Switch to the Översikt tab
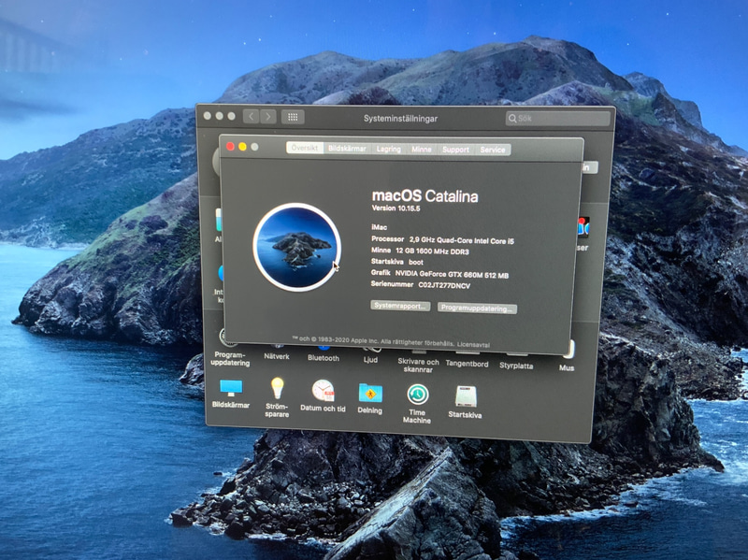The height and width of the screenshot is (560, 748). pos(305,148)
